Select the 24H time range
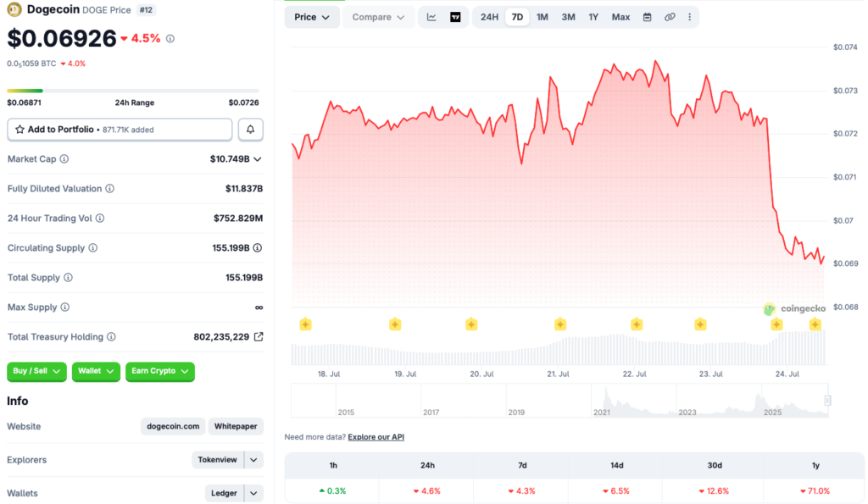 point(489,17)
